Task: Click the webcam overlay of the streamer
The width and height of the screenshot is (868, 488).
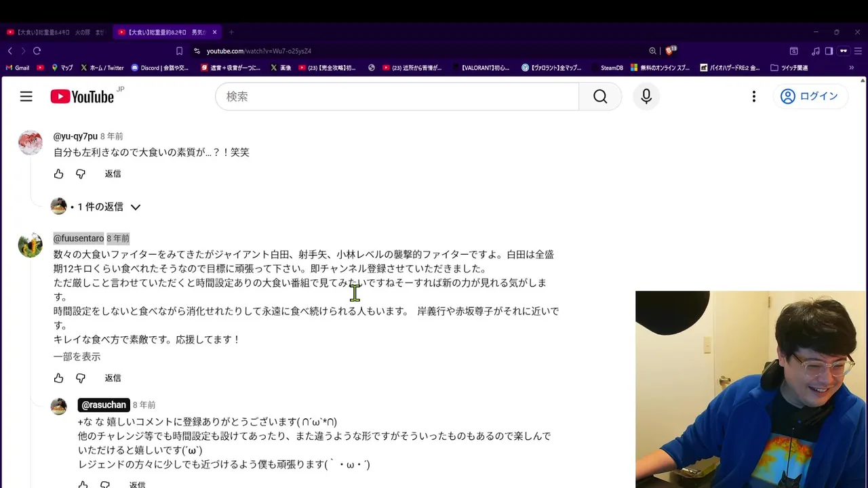Action: [751, 390]
